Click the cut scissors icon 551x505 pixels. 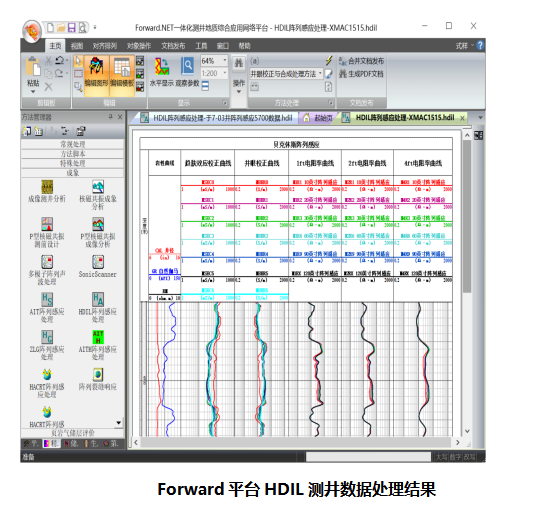48,61
